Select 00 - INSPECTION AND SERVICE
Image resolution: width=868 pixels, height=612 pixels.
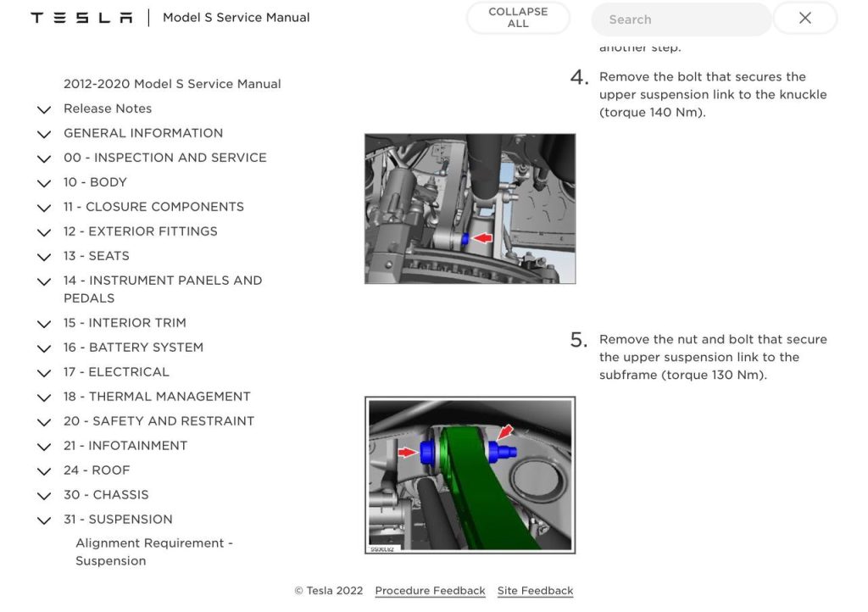[x=165, y=158]
